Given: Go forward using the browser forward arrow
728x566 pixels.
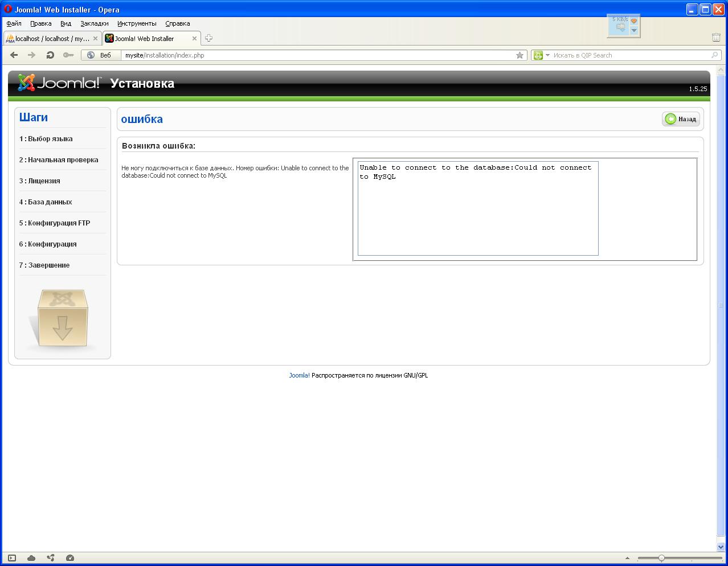Looking at the screenshot, I should (x=32, y=55).
